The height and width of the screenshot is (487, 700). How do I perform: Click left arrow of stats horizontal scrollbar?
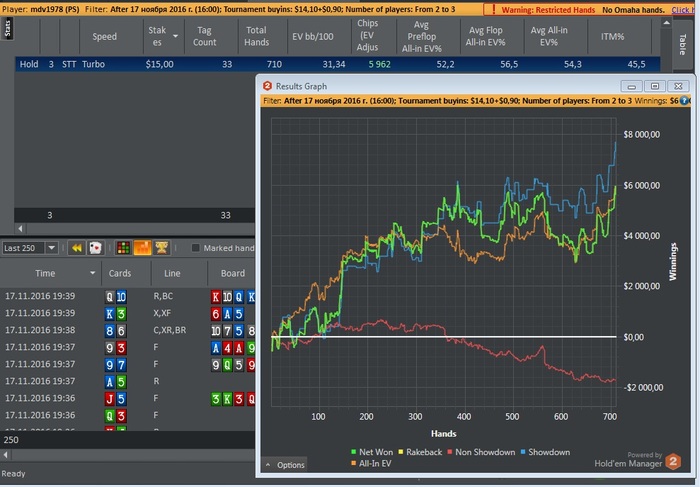tap(20, 229)
